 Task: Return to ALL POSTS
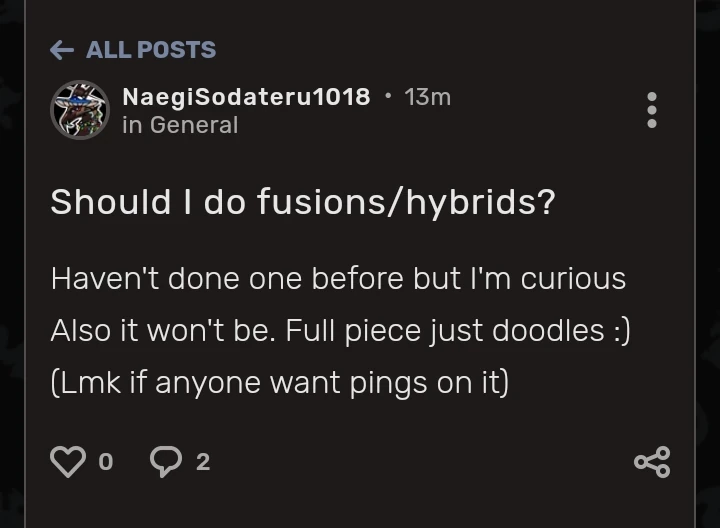coord(150,50)
